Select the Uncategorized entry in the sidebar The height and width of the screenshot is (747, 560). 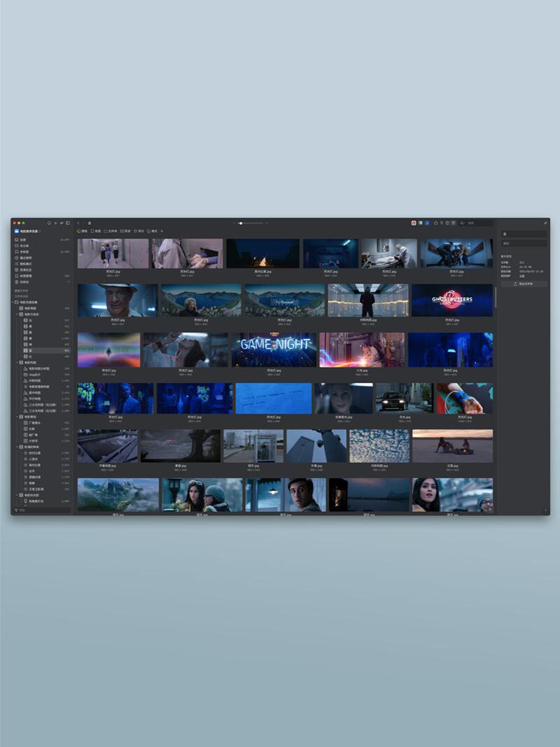pyautogui.click(x=42, y=246)
